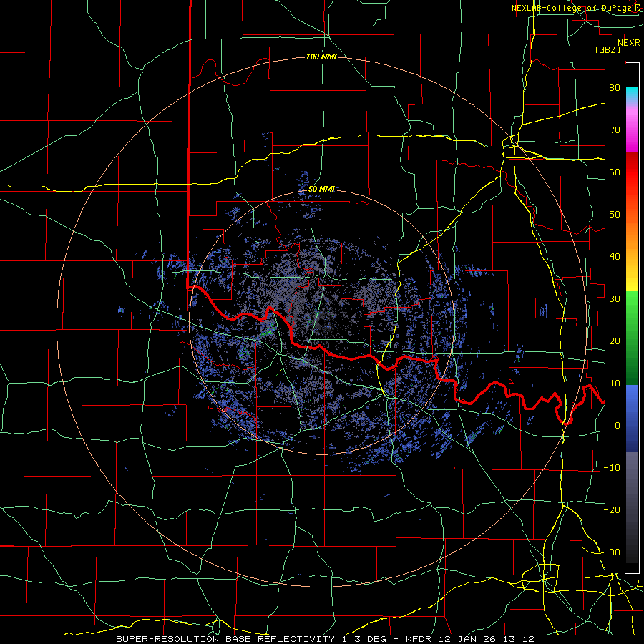Click the 80 value on dBZ scale
Viewport: 644px width, 644px height.
[x=615, y=87]
